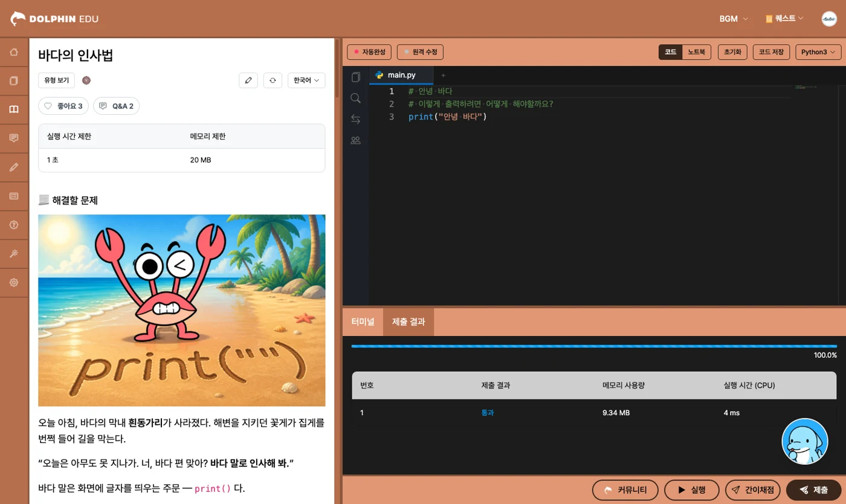This screenshot has width=846, height=504.
Task: Open the editor file explorer icon
Action: [x=355, y=77]
